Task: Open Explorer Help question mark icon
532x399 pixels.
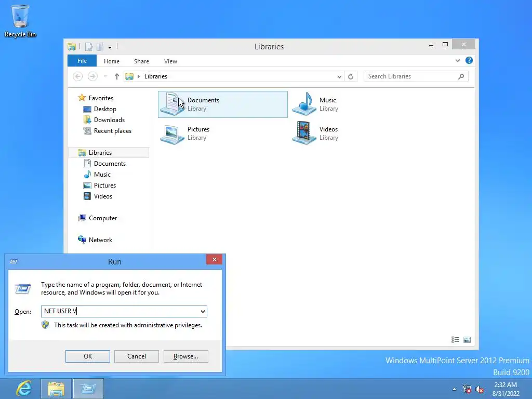Action: coord(469,60)
